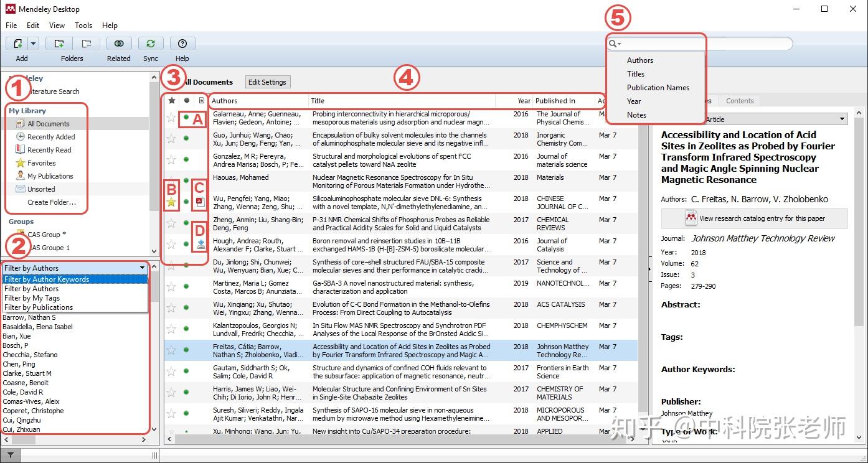This screenshot has width=868, height=463.
Task: Open the Add button's dropdown arrow
Action: [32, 43]
